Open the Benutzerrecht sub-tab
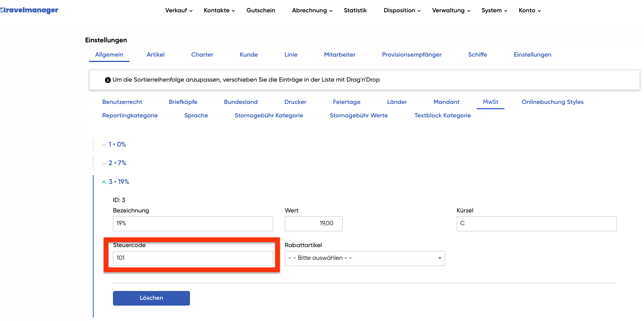The width and height of the screenshot is (644, 321). [122, 102]
